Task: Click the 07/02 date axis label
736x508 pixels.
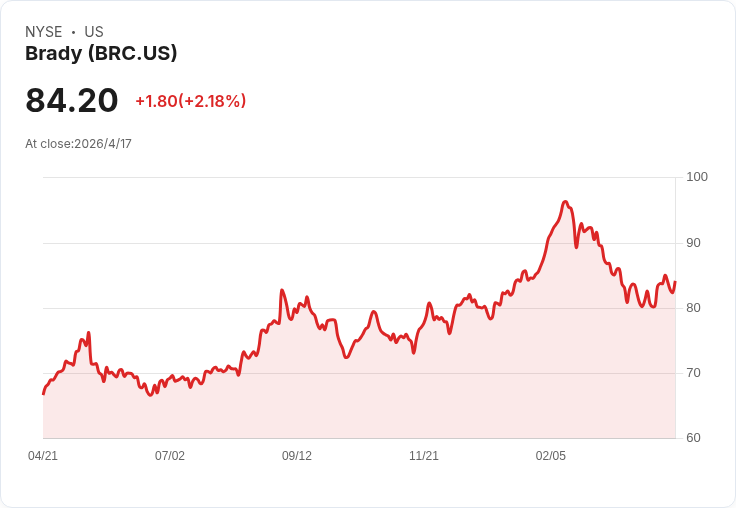Action: [170, 456]
